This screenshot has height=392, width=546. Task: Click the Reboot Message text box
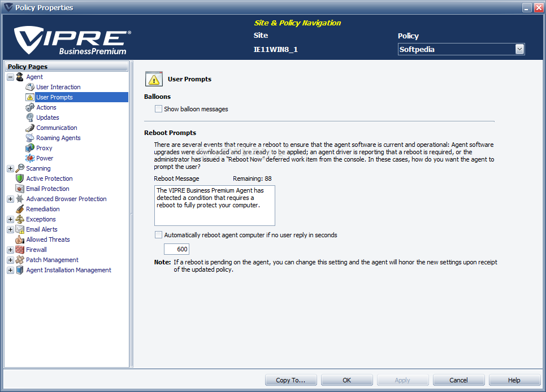point(215,206)
